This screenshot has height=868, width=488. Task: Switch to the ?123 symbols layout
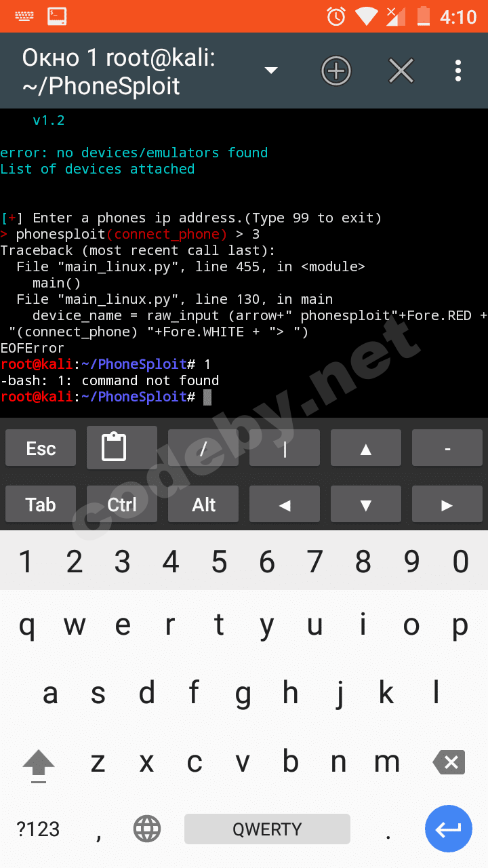pyautogui.click(x=39, y=829)
